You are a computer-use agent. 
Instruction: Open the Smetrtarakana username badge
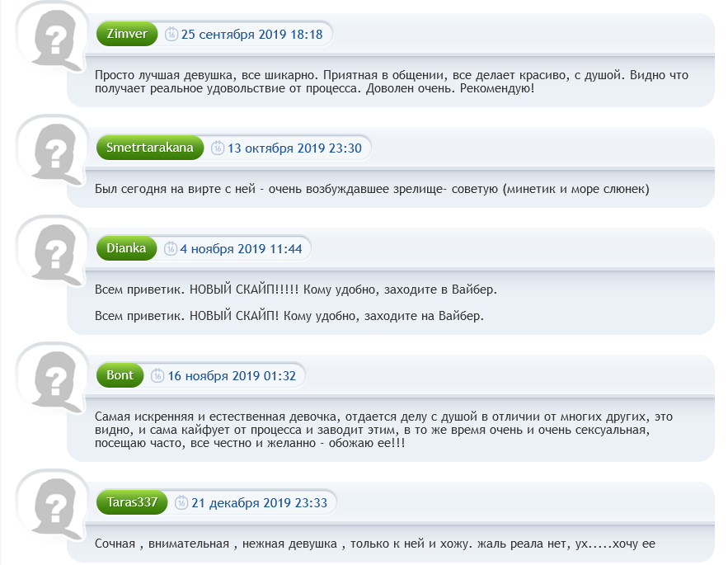click(149, 148)
